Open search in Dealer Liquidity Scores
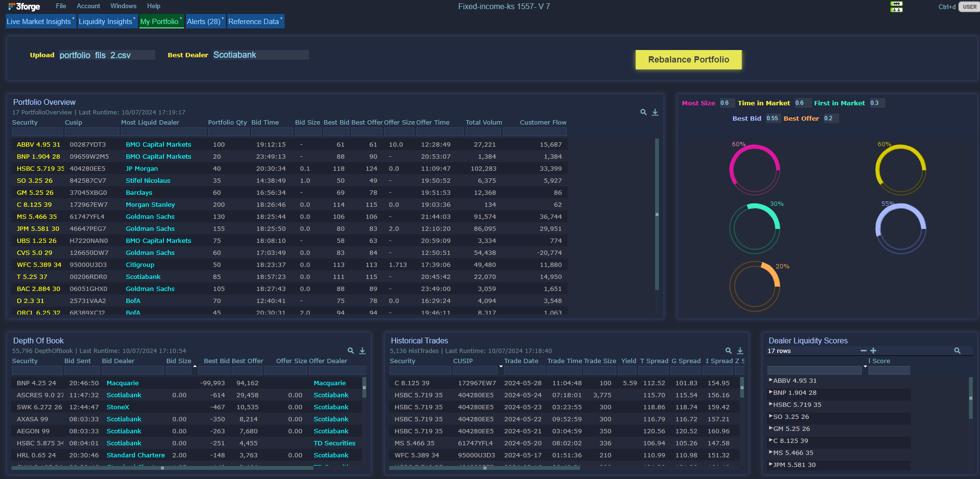 [957, 351]
